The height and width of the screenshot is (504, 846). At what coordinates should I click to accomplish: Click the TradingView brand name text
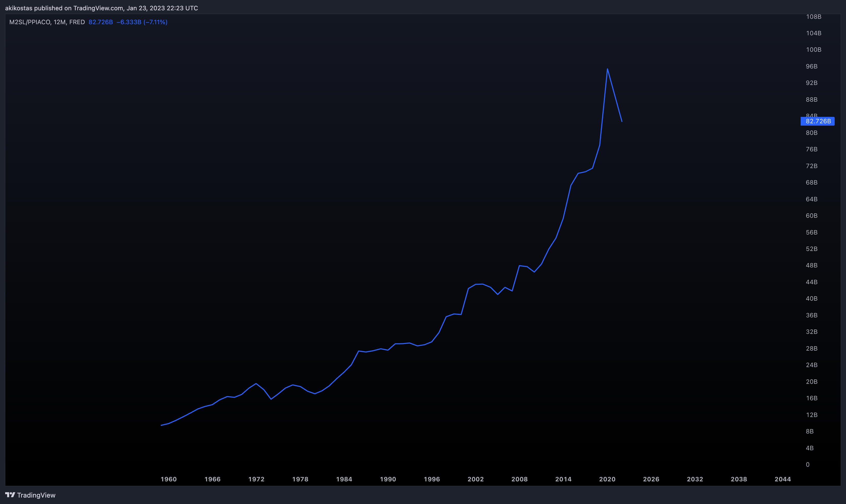tap(36, 495)
